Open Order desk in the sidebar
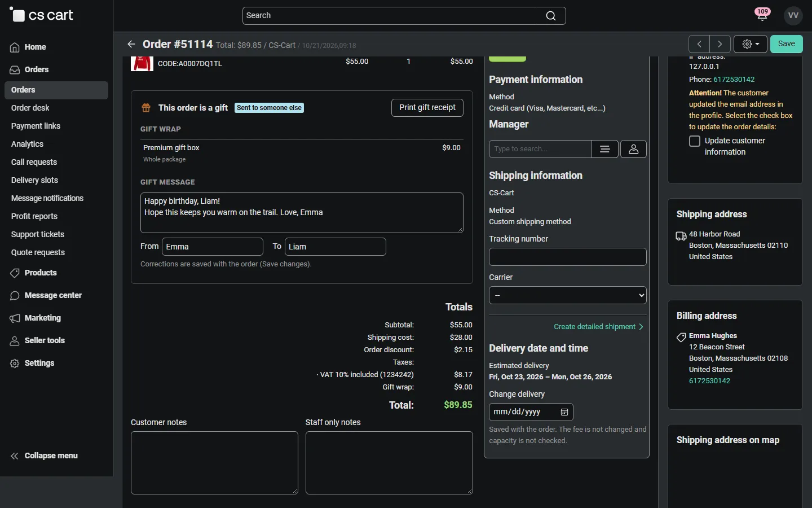Viewport: 812px width, 508px height. 30,108
